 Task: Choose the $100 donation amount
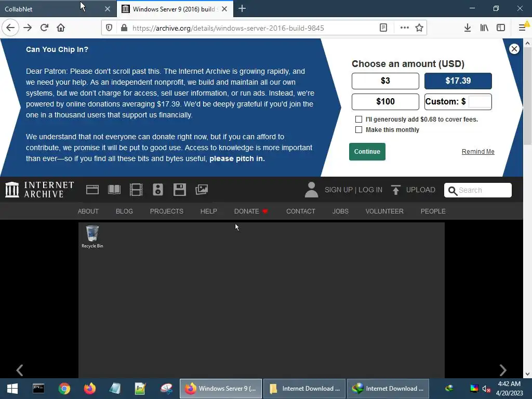click(385, 101)
